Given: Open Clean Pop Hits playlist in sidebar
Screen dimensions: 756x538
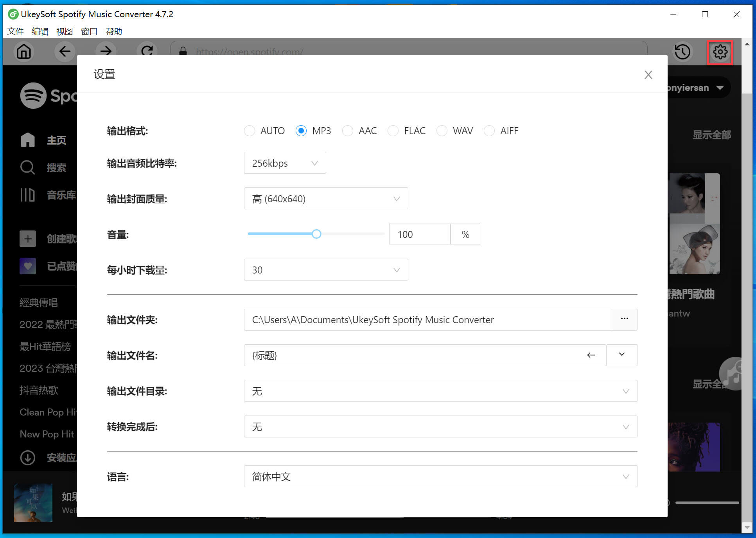Looking at the screenshot, I should [x=48, y=412].
